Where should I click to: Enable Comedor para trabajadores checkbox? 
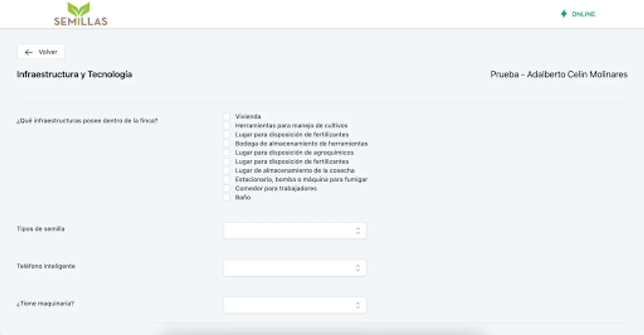click(226, 188)
